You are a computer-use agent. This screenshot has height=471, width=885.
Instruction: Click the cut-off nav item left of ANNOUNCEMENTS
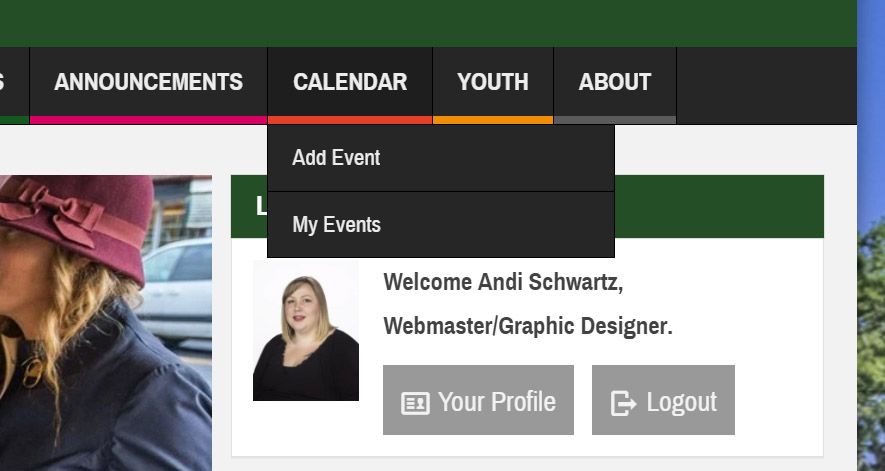(x=12, y=82)
